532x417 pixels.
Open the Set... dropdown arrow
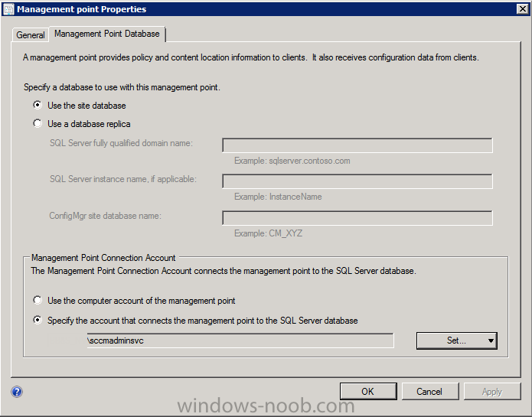coord(491,340)
